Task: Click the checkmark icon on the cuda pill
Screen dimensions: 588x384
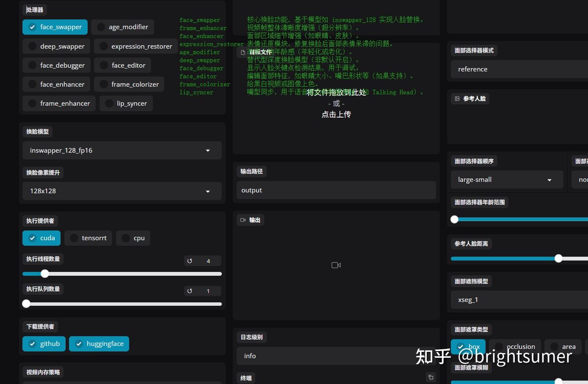Action: 33,238
